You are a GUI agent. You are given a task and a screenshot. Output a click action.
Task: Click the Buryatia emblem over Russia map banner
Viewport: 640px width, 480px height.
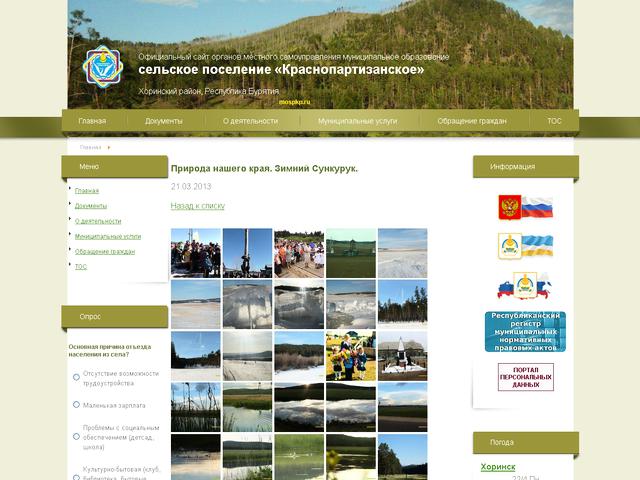point(525,288)
